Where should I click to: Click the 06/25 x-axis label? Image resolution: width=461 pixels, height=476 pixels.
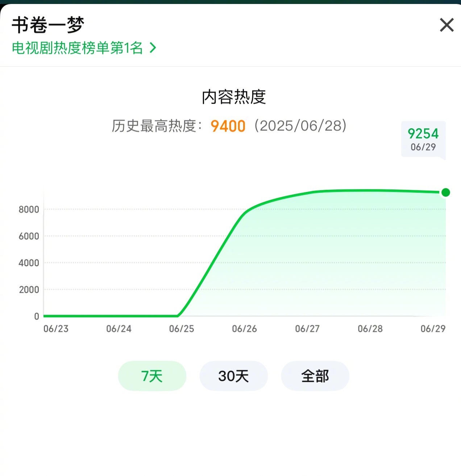[x=182, y=329]
